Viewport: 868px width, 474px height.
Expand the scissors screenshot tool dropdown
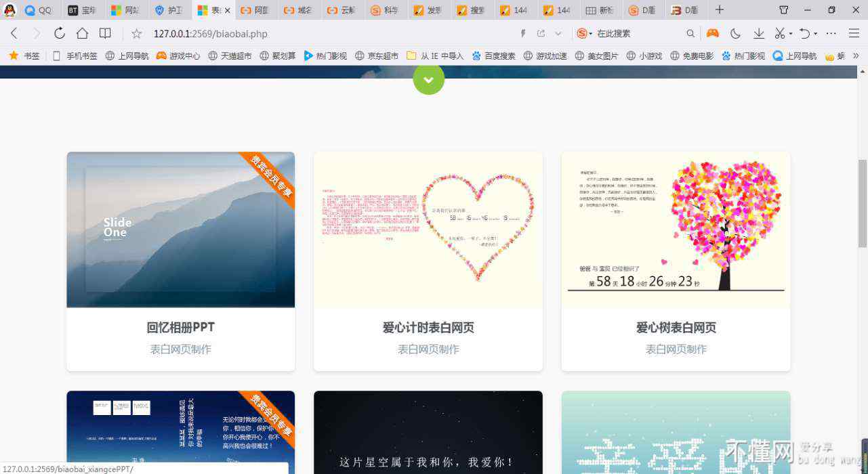coord(791,34)
